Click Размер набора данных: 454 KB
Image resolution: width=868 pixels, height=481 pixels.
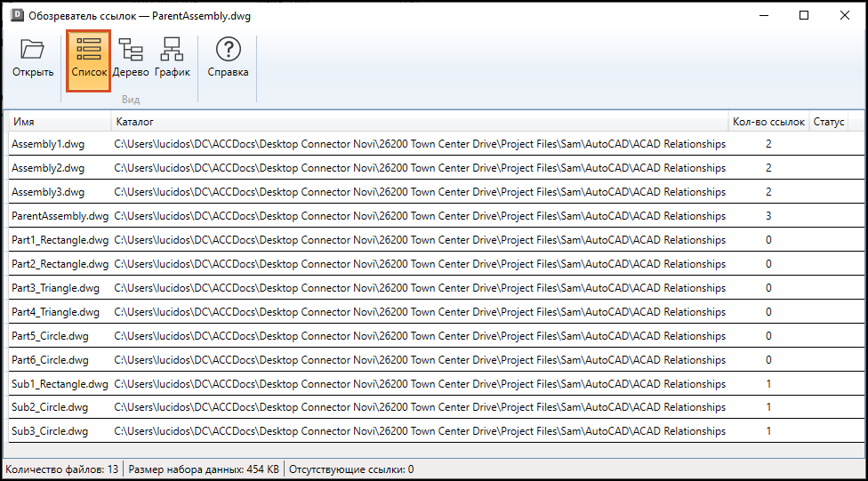point(204,469)
